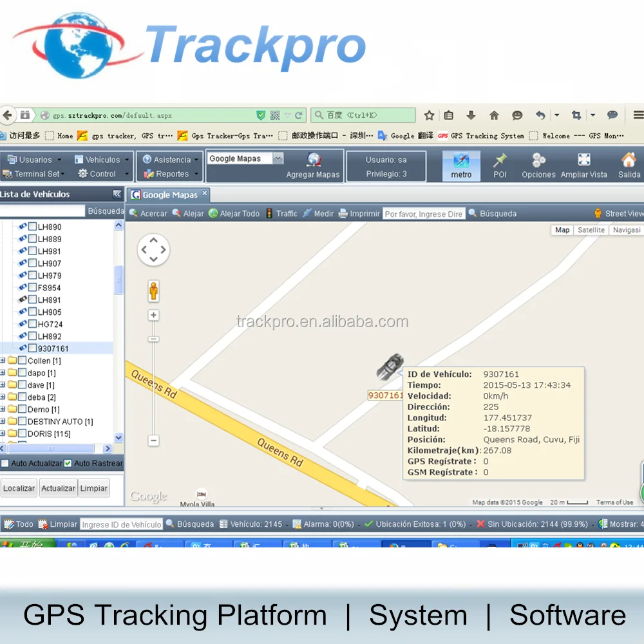
Task: Switch to Navigasi map view
Action: click(626, 230)
